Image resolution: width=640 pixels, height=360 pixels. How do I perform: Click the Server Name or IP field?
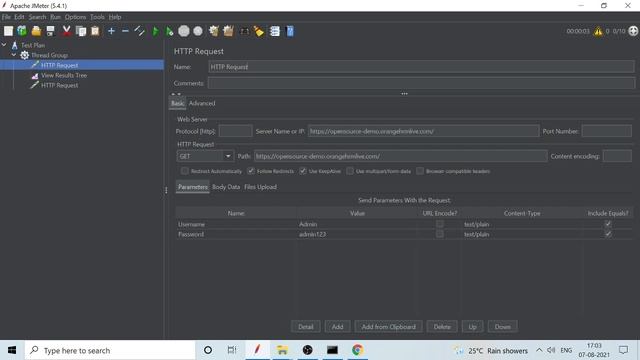[423, 131]
